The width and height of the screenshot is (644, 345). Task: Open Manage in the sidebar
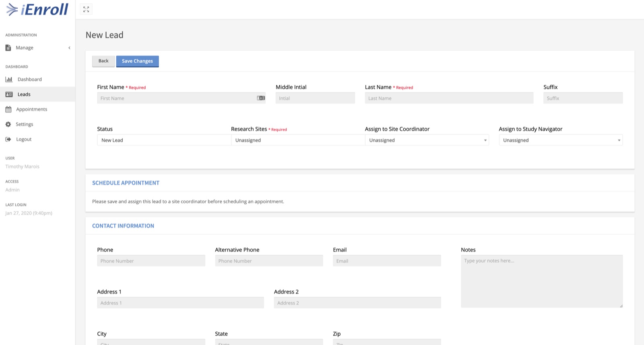click(x=37, y=47)
